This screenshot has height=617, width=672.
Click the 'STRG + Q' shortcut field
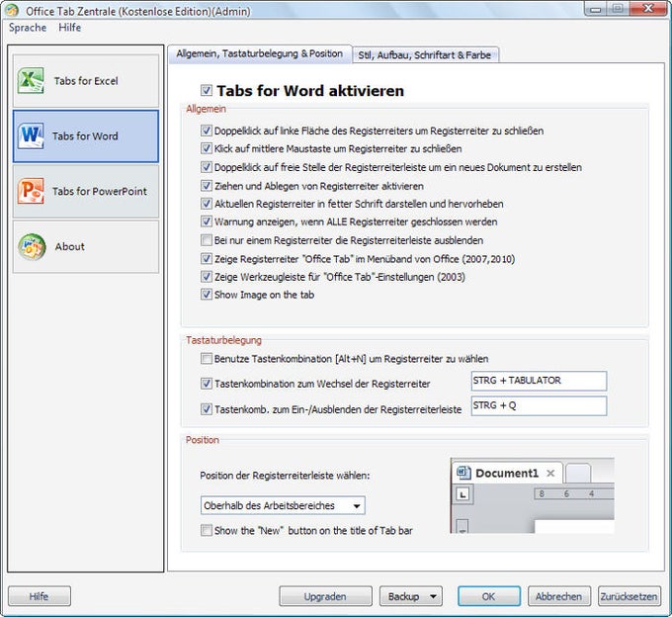539,406
